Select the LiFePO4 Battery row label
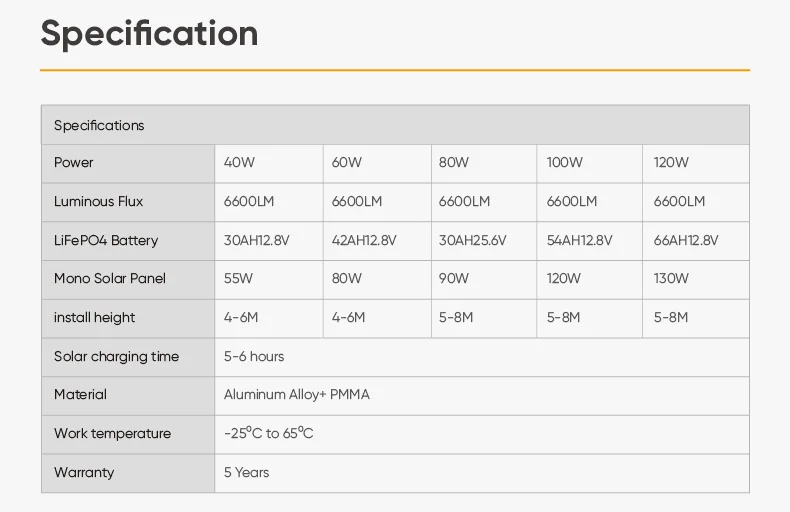Viewport: 790px width, 512px height. pyautogui.click(x=106, y=240)
